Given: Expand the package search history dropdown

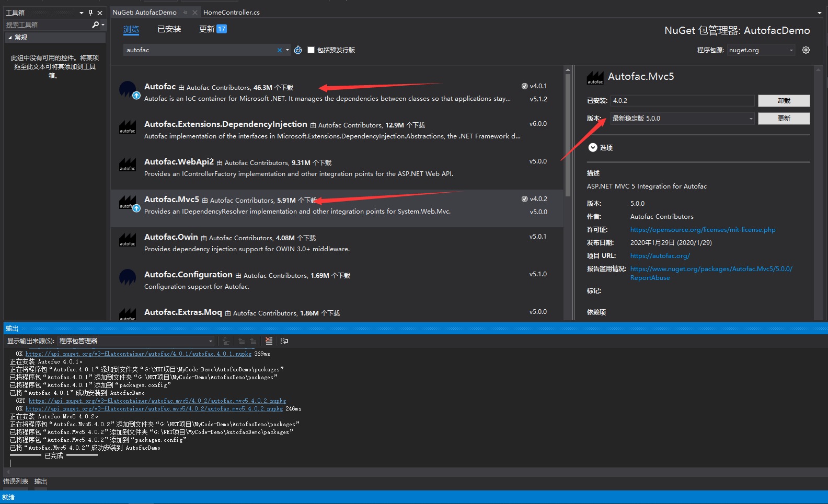Looking at the screenshot, I should [287, 50].
